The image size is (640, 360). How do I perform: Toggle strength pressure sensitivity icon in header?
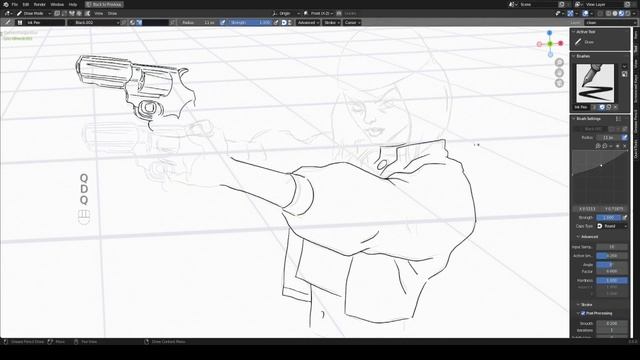click(276, 22)
